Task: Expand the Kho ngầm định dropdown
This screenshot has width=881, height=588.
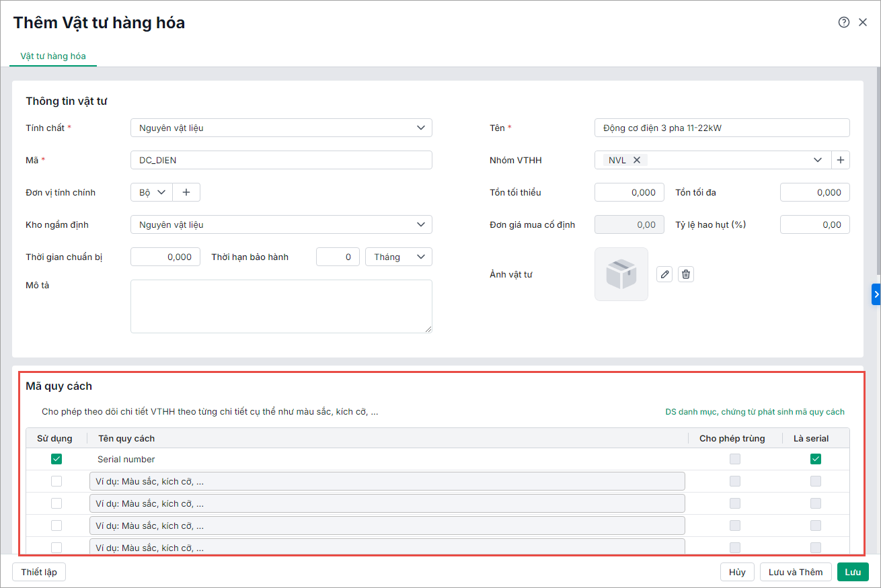Action: pos(281,224)
